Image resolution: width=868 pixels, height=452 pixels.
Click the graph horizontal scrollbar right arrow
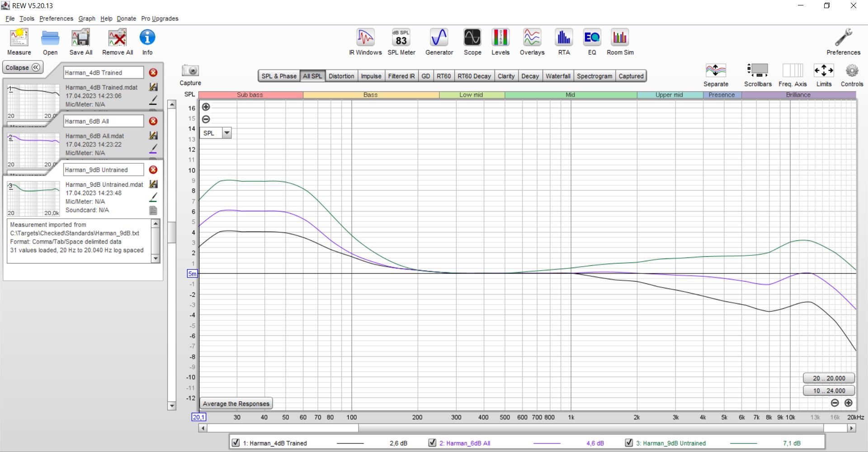point(852,428)
